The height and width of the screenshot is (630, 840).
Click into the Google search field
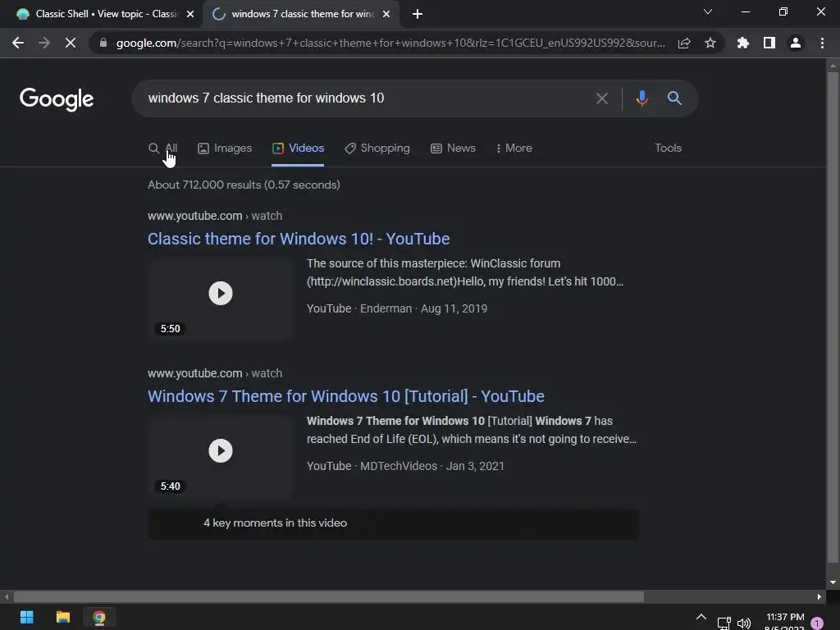pos(364,98)
